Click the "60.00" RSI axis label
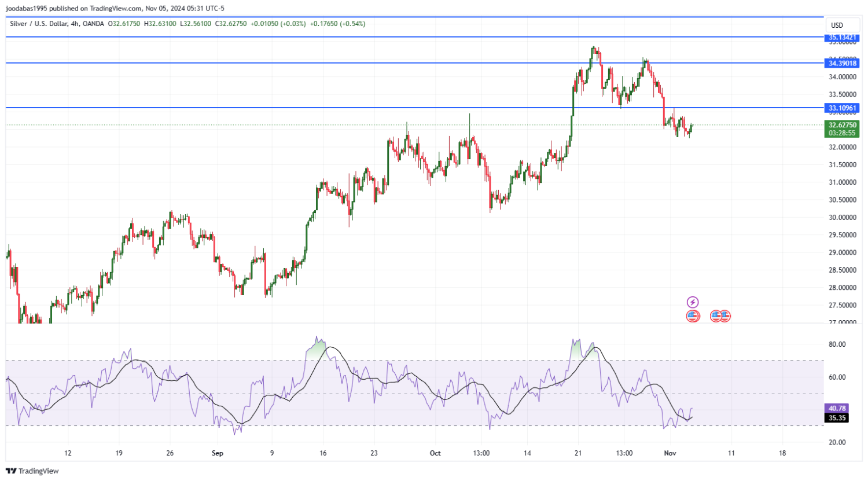The height and width of the screenshot is (481, 868). (x=837, y=377)
